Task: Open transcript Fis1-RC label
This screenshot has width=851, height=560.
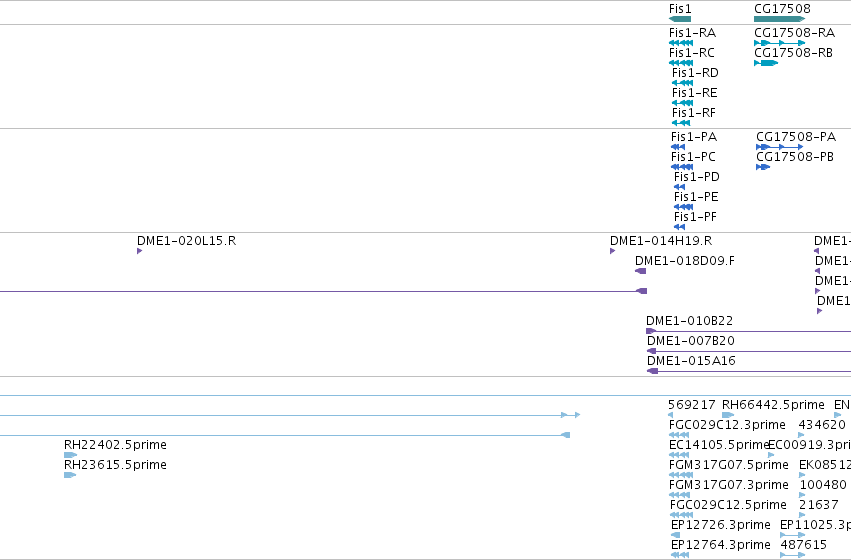Action: [x=691, y=53]
